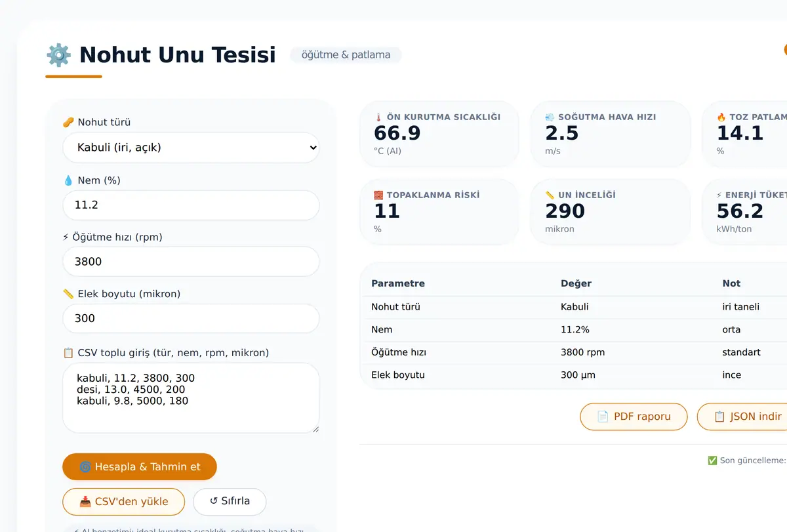Click the ruler icon next to Elek boyutu
This screenshot has height=532, width=787.
pos(68,294)
